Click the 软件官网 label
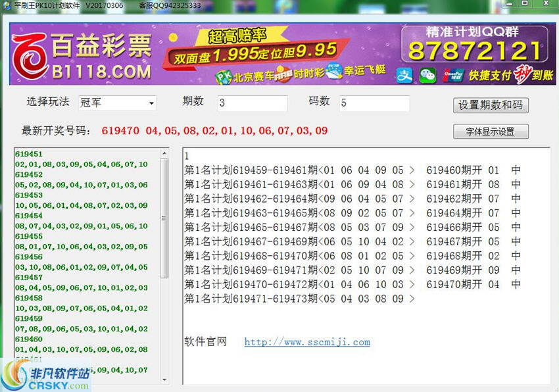This screenshot has height=392, width=559. [206, 341]
